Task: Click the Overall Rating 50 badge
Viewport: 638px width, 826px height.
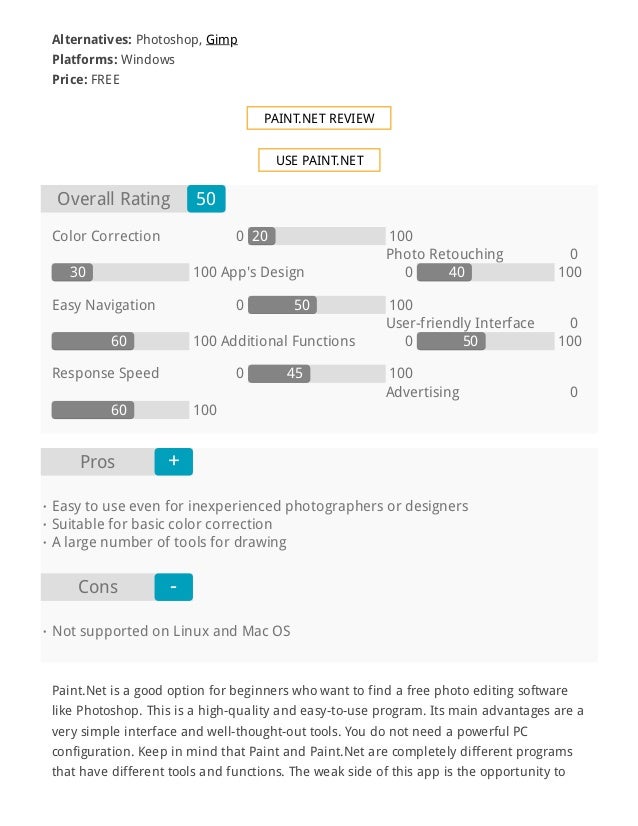Action: tap(206, 199)
